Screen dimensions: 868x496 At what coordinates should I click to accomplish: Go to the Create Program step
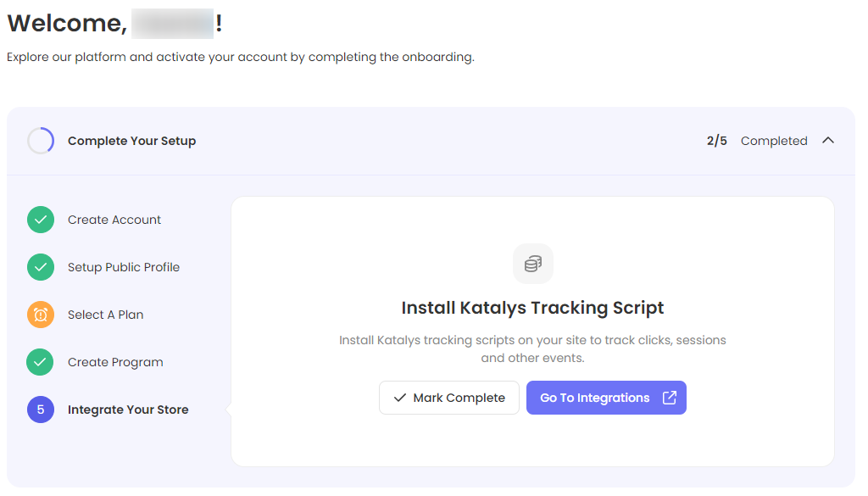click(x=115, y=362)
